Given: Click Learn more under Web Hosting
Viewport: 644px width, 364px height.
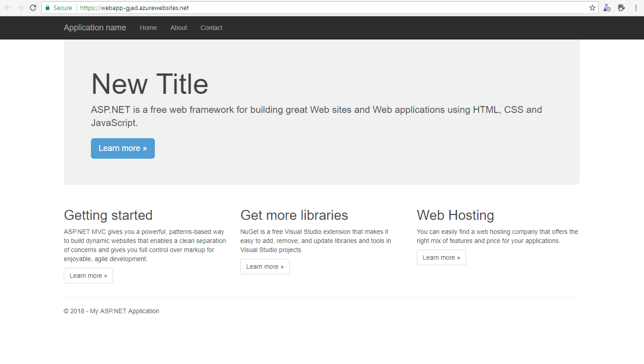Looking at the screenshot, I should [441, 258].
